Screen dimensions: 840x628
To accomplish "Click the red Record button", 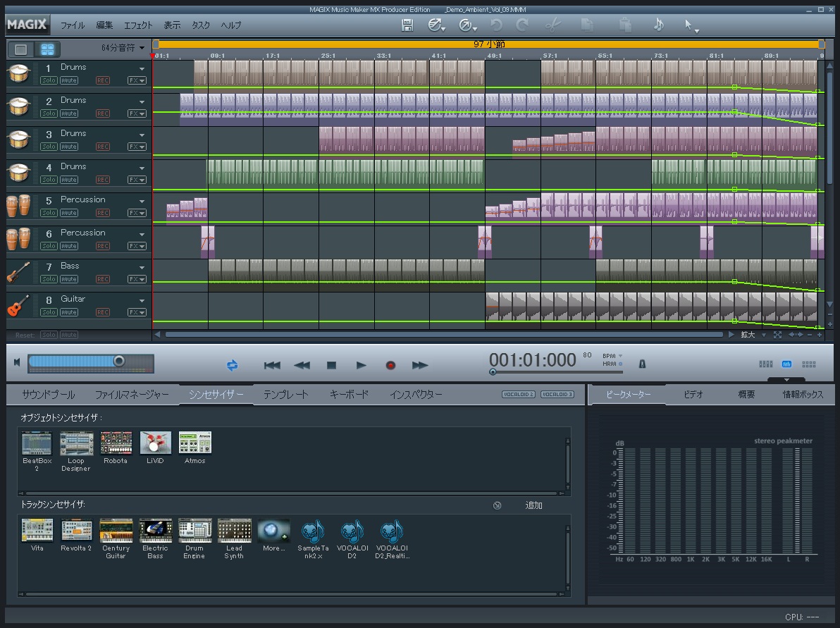I will [390, 365].
